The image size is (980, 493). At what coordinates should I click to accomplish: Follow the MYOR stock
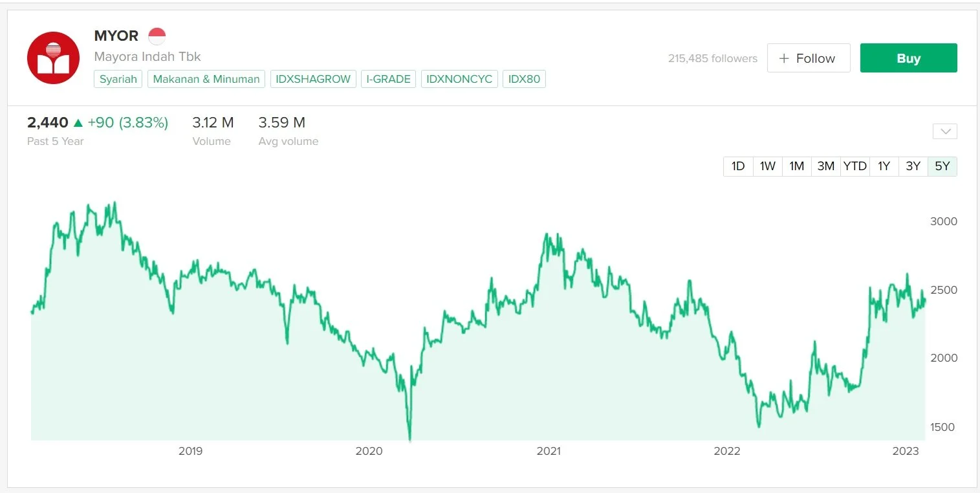coord(809,58)
